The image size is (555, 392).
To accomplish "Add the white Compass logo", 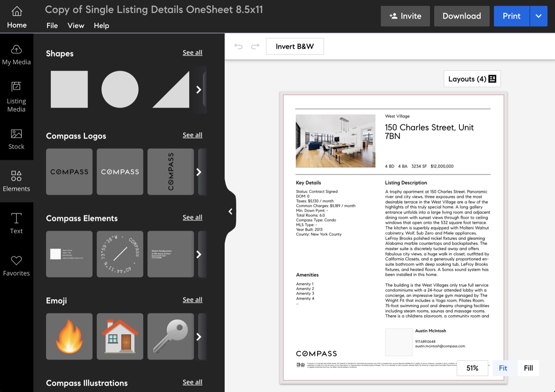I will (120, 172).
